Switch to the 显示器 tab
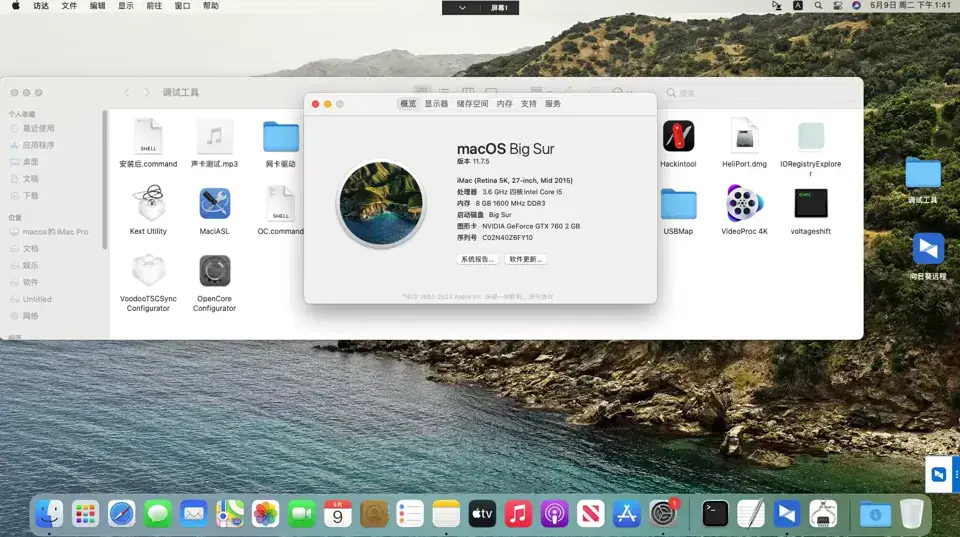 (x=436, y=103)
